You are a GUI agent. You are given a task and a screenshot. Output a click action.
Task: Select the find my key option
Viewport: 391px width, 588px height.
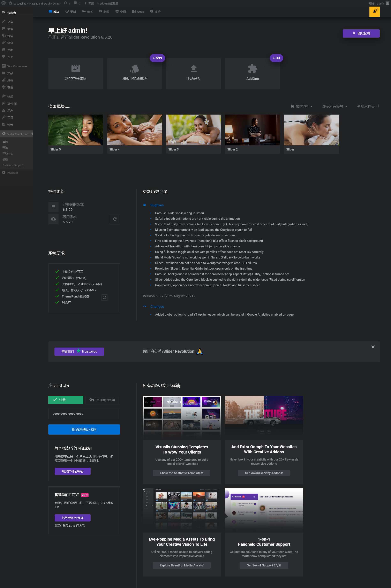[x=103, y=400]
